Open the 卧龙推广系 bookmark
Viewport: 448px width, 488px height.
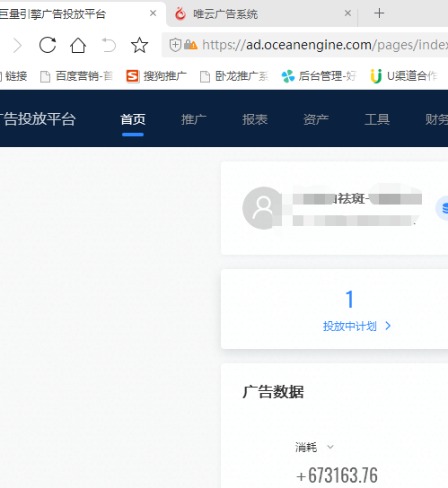pyautogui.click(x=234, y=76)
